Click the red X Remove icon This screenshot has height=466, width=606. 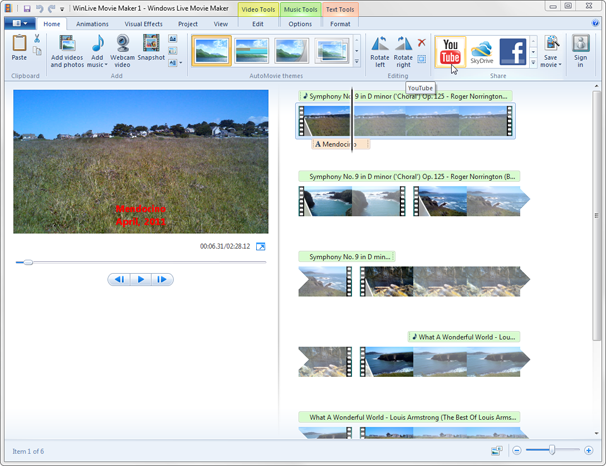click(422, 42)
